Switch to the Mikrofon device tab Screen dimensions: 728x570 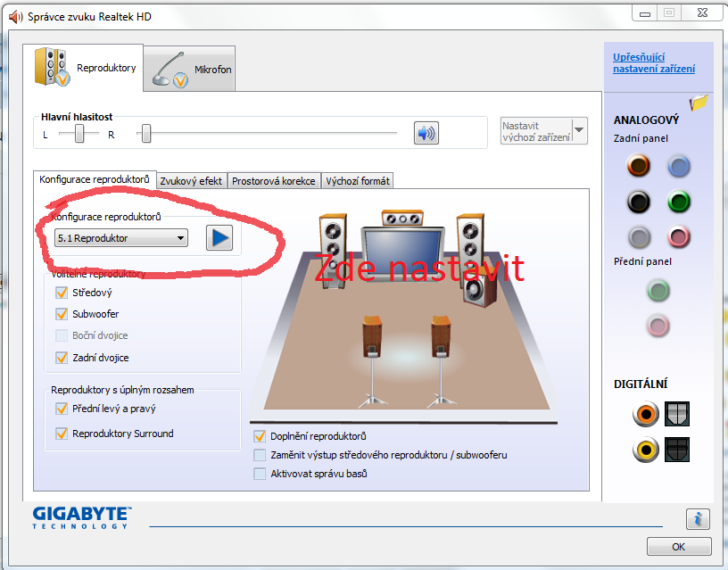click(x=189, y=70)
